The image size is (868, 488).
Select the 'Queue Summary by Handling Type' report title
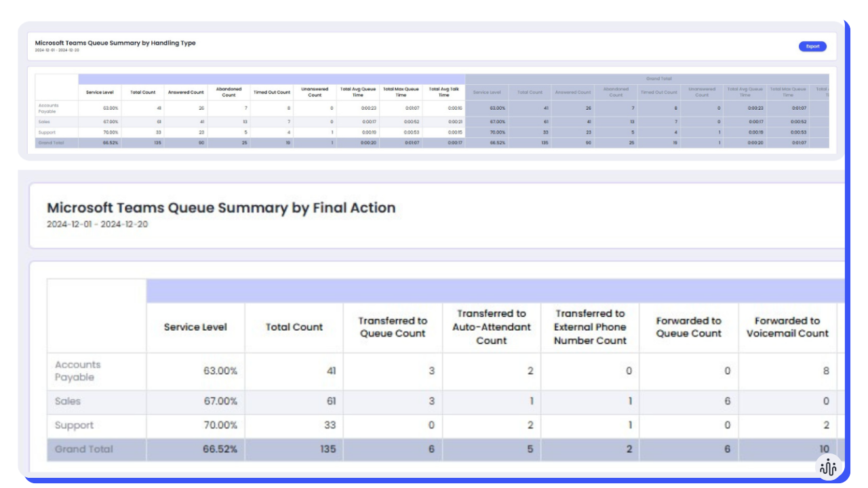[115, 43]
